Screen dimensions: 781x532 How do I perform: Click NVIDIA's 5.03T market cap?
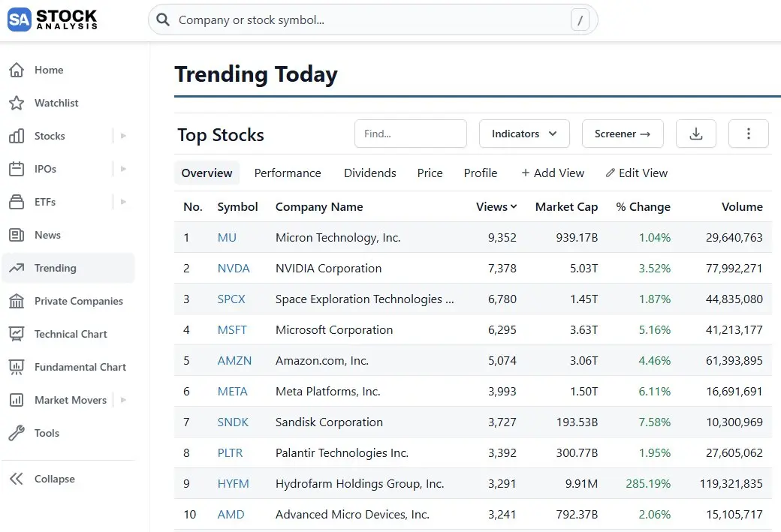pos(583,268)
